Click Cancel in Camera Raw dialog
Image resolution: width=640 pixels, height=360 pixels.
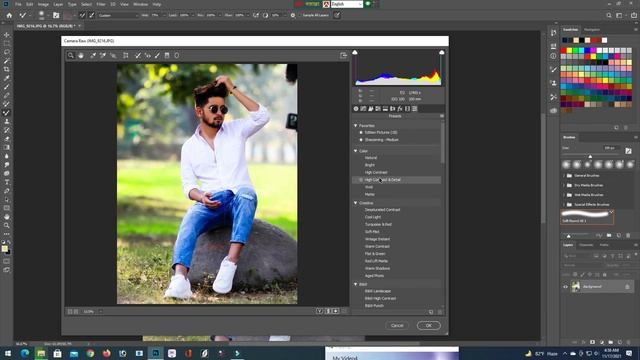pos(397,325)
